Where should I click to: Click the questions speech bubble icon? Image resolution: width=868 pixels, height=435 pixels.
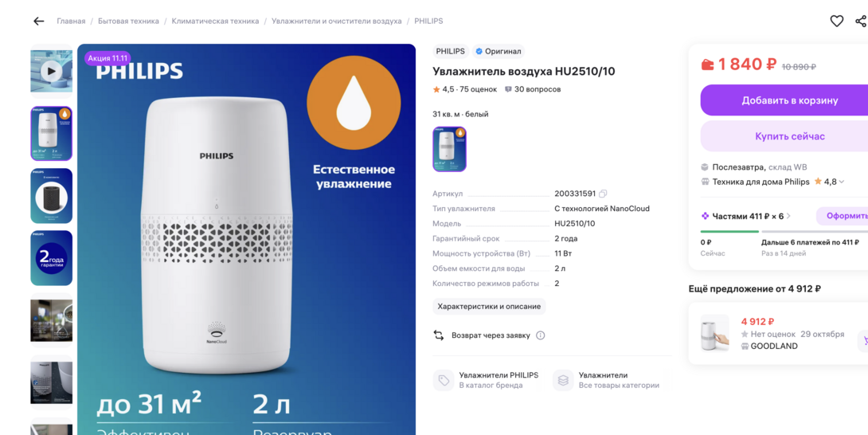coord(508,89)
